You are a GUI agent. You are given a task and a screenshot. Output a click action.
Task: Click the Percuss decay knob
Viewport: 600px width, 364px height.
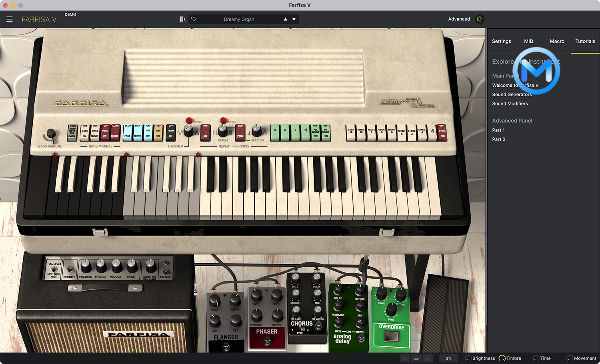(x=257, y=130)
